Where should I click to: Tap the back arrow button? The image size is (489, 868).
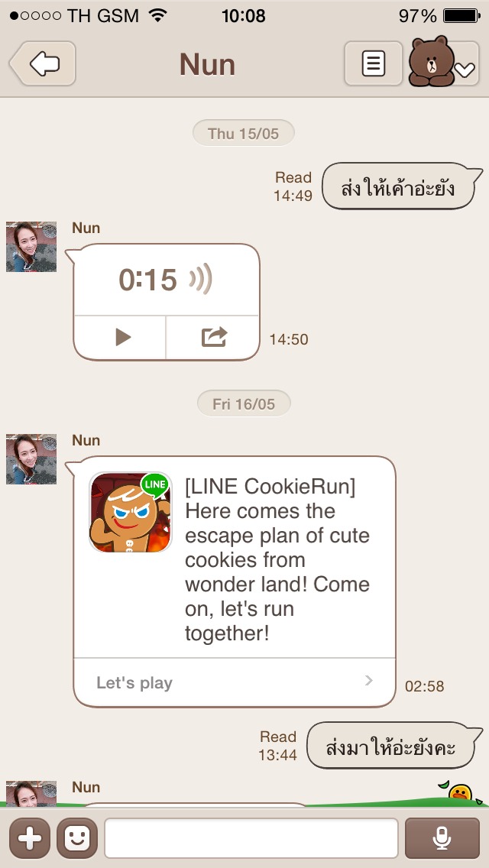pos(43,63)
